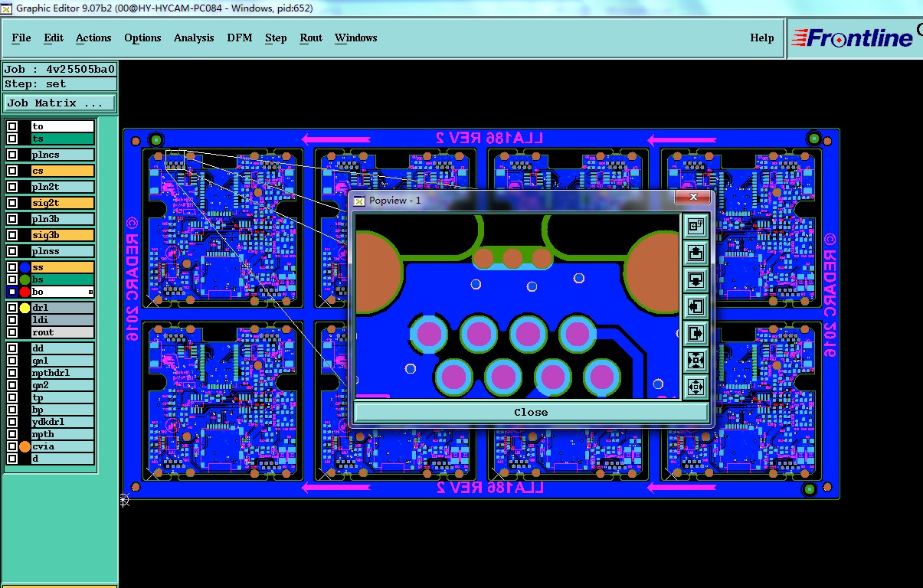Click the 'Job : 4v25505ba0' field
This screenshot has width=923, height=588.
point(61,69)
